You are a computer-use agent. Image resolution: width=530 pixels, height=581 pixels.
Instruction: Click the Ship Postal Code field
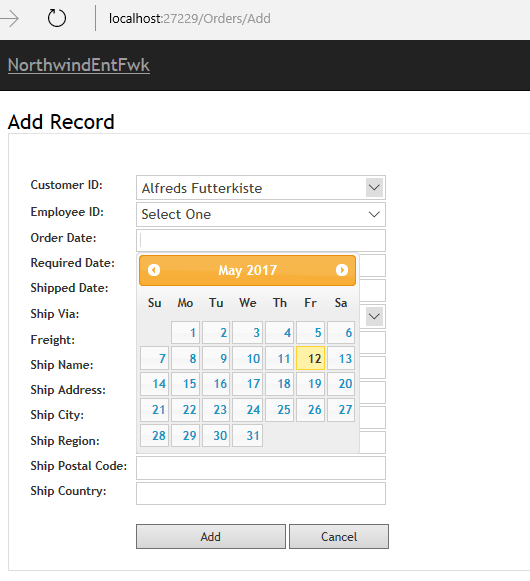coord(261,468)
